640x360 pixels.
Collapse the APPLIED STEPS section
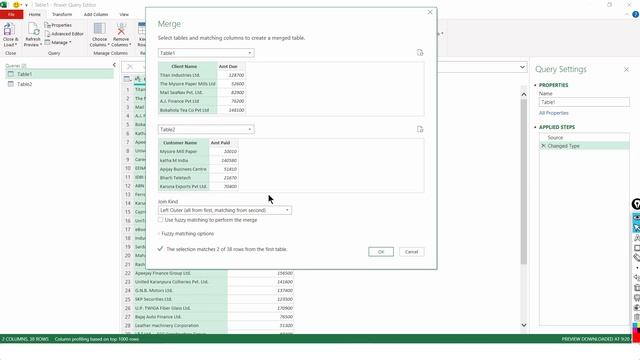click(536, 127)
